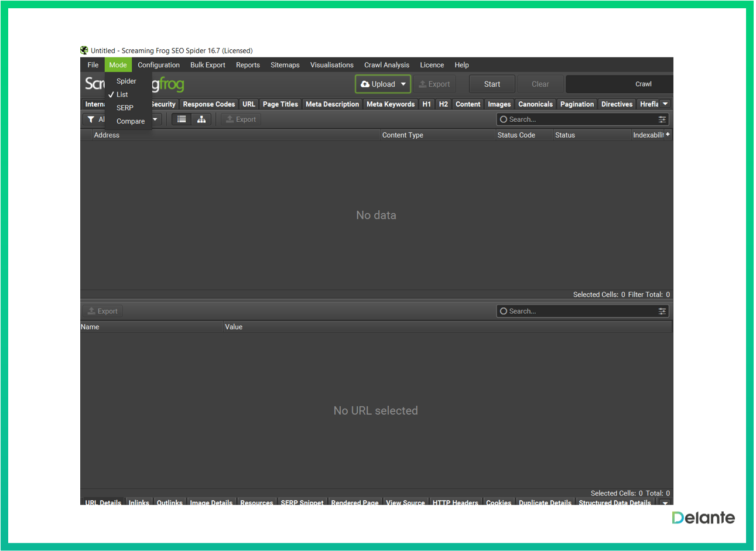Click the upper Search field
Image resolution: width=756 pixels, height=551 pixels.
(583, 119)
